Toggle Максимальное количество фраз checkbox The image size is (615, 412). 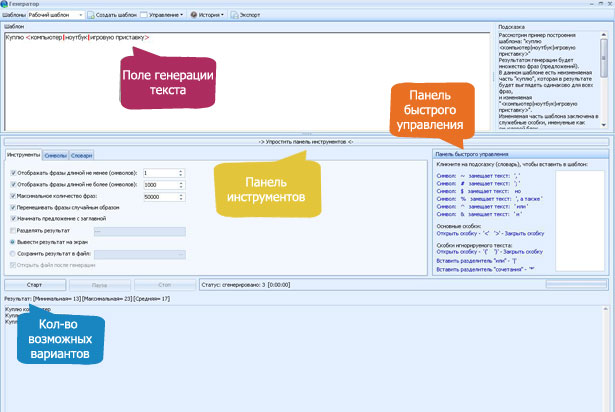pyautogui.click(x=13, y=196)
